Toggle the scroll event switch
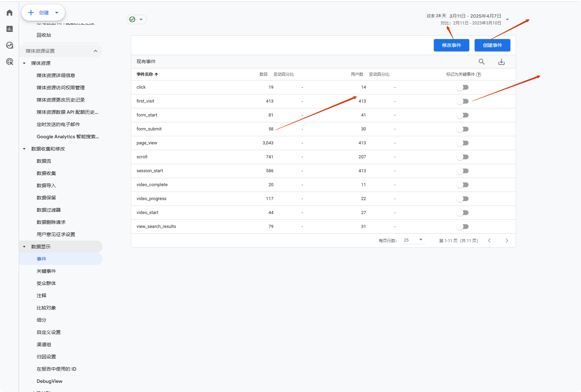The image size is (581, 392). pyautogui.click(x=463, y=157)
